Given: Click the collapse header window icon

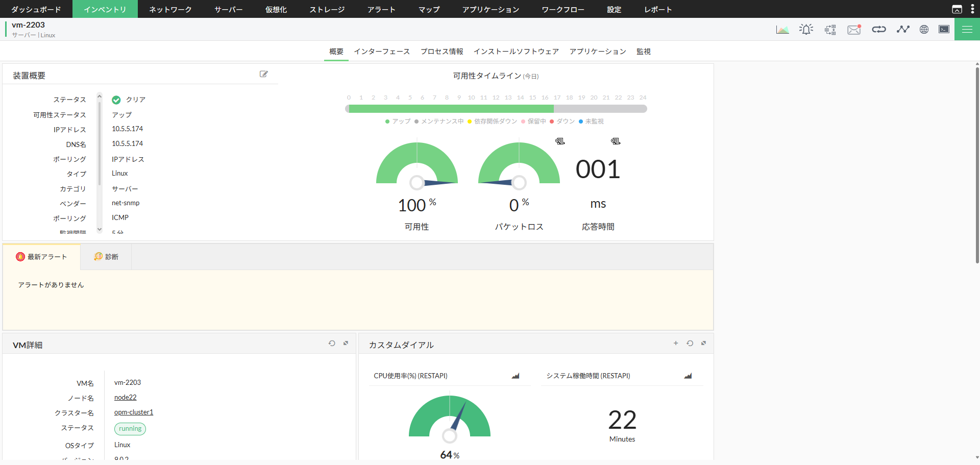Looking at the screenshot, I should point(957,9).
